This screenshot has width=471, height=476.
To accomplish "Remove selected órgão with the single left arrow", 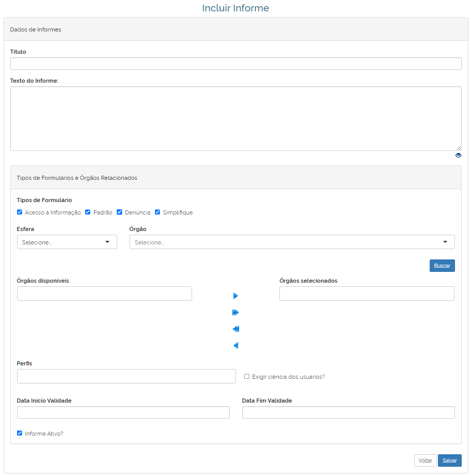I will pos(235,345).
